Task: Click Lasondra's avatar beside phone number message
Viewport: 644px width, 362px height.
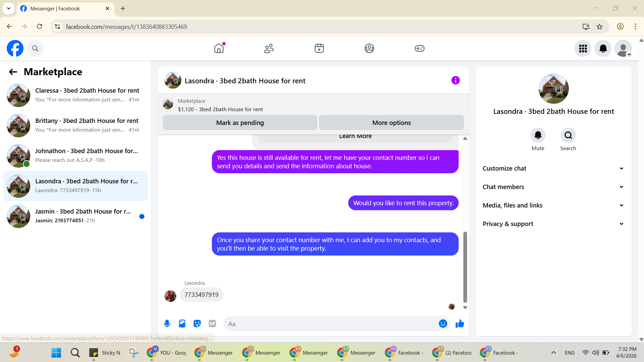Action: click(x=170, y=296)
